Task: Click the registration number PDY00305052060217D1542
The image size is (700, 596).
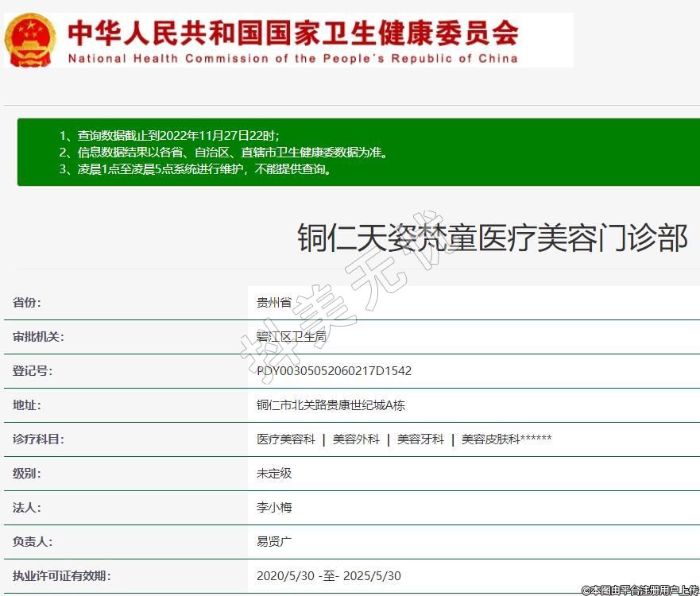Action: point(334,371)
